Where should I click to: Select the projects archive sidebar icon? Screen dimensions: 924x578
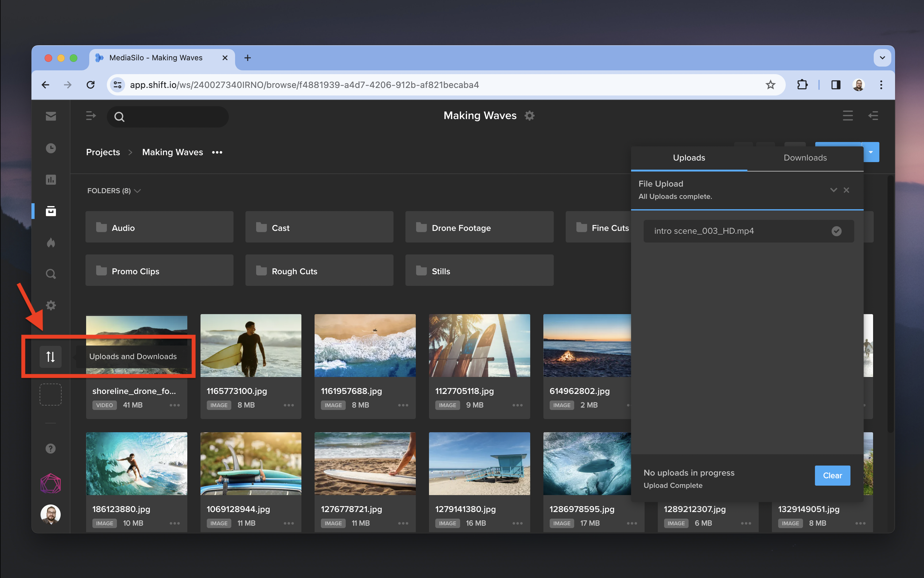[x=51, y=211]
